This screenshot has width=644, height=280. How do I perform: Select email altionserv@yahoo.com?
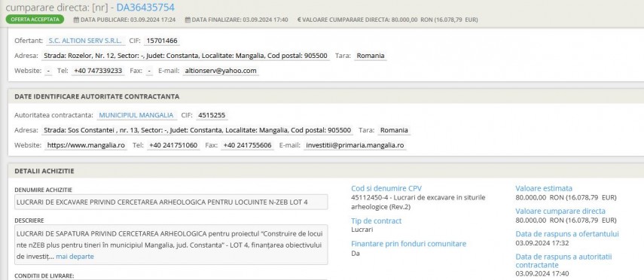click(x=221, y=71)
